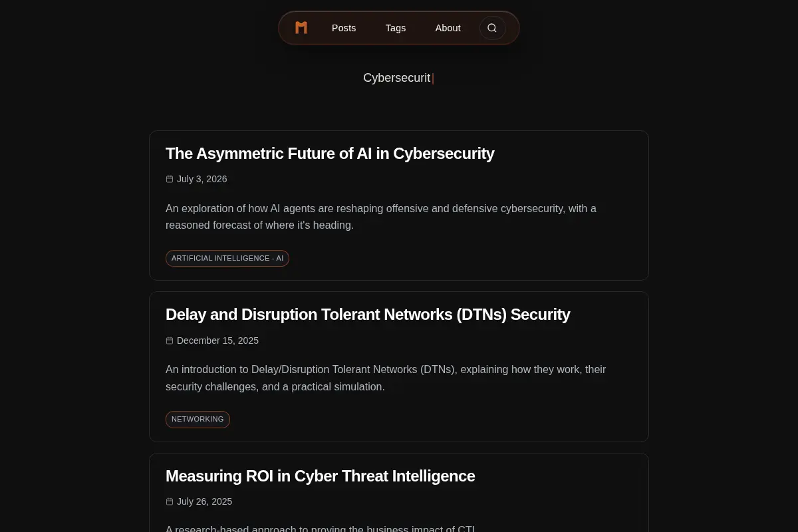The height and width of the screenshot is (532, 798).
Task: Select the Networking tag pill
Action: [x=198, y=420]
